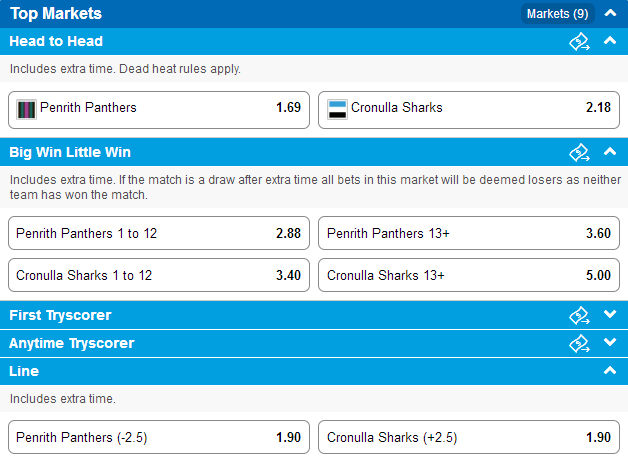Expand the First Tryscorer market
The width and height of the screenshot is (628, 459).
pos(610,314)
